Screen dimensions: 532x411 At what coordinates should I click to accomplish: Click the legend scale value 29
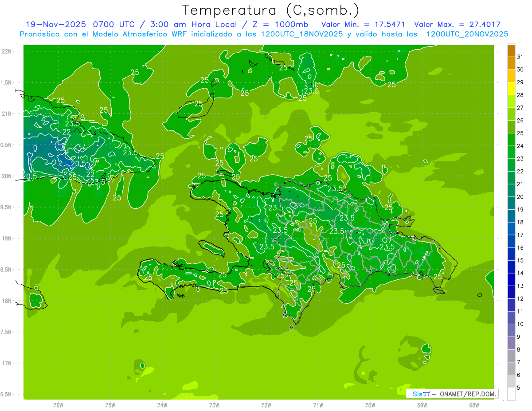(x=520, y=82)
